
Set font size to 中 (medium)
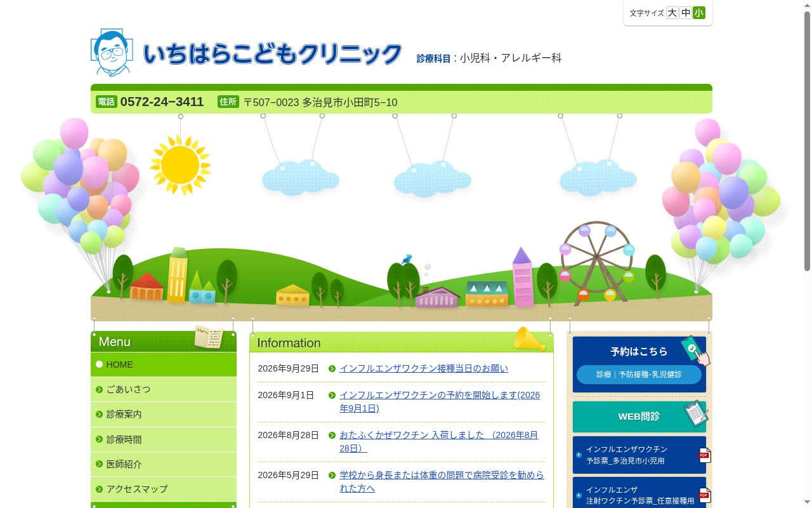(x=686, y=13)
